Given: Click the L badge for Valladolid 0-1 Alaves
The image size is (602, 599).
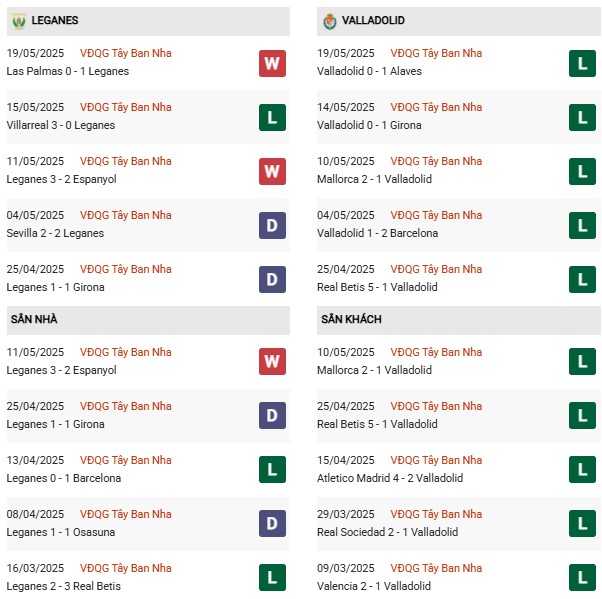Looking at the screenshot, I should click(x=582, y=63).
